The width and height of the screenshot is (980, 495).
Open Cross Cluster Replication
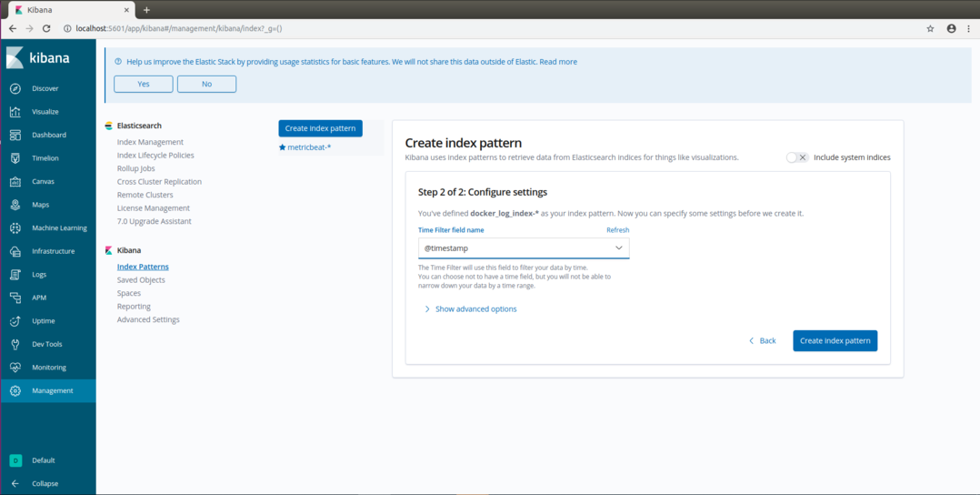[159, 181]
